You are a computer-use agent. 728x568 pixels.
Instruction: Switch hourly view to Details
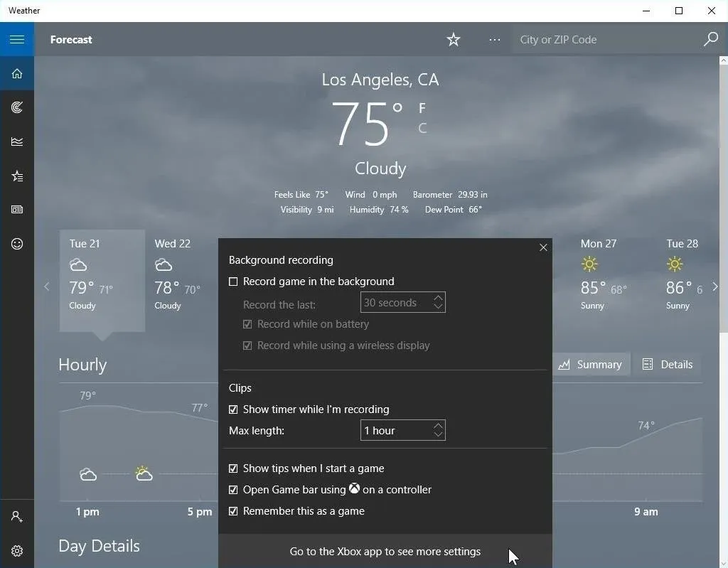click(x=668, y=365)
